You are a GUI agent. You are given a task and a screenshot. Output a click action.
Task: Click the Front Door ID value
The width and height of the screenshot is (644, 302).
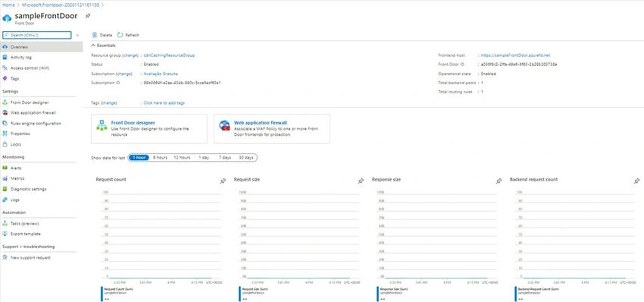tap(519, 64)
